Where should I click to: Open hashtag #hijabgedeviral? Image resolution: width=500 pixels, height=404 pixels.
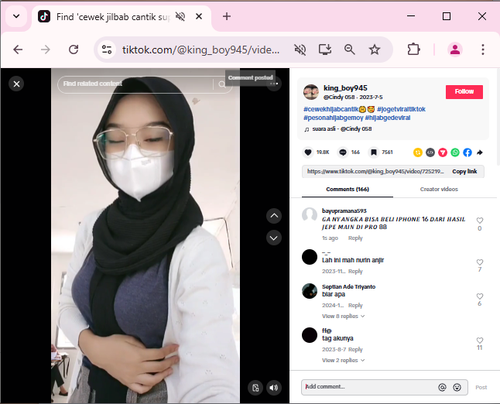tap(388, 118)
